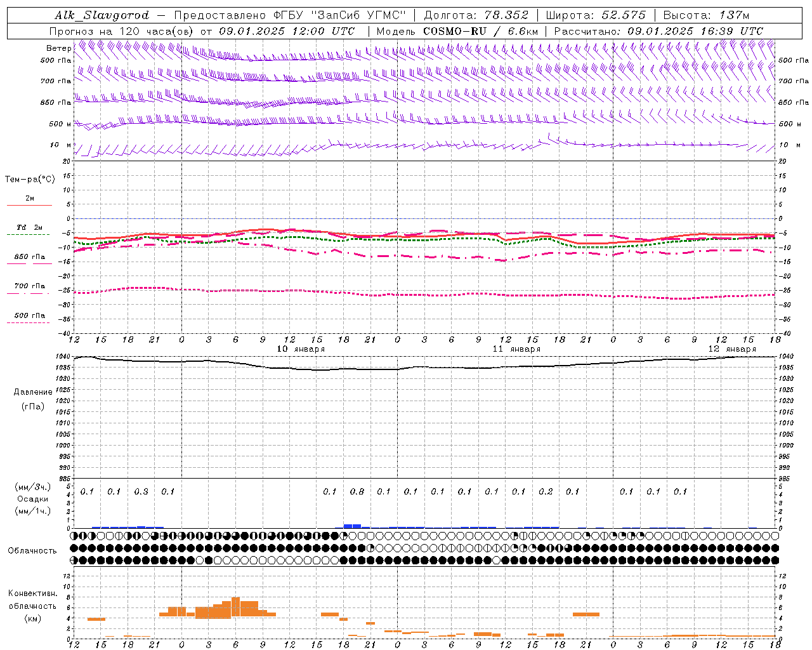This screenshot has height=650, width=812.
Task: Click the 0.2 precipitation value
Action: coord(546,492)
